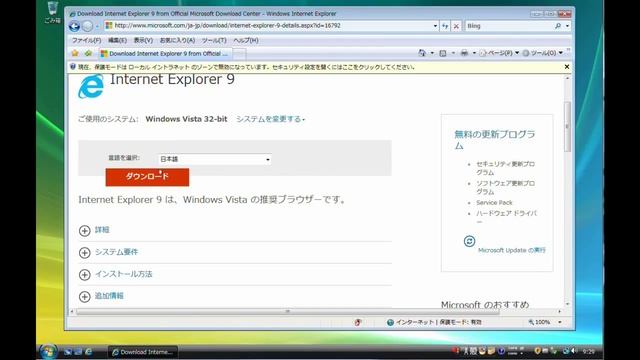Click the Print toolbar icon
Image resolution: width=640 pixels, height=360 pixels.
pyautogui.click(x=464, y=53)
